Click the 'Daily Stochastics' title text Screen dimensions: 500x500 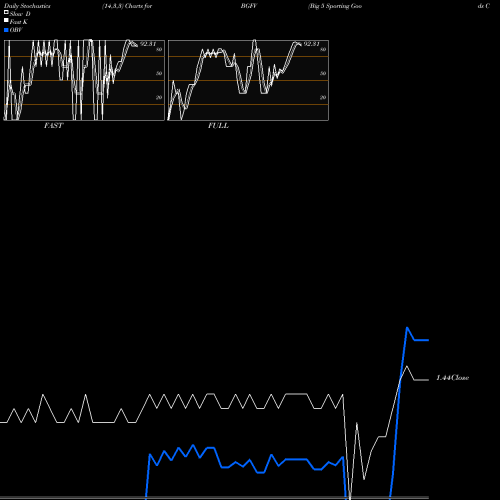click(27, 6)
